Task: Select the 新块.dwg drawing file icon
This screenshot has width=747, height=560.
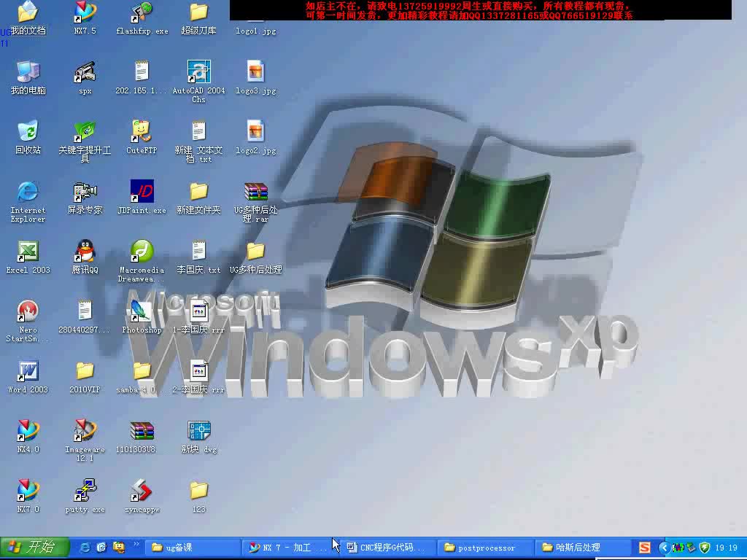Action: [x=198, y=430]
